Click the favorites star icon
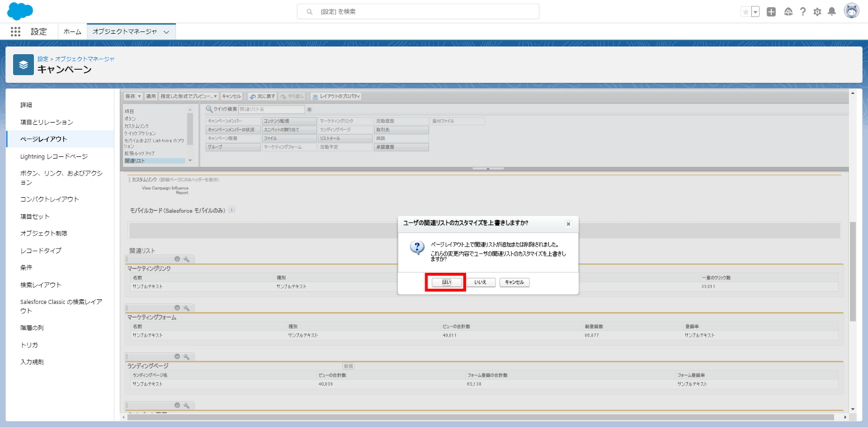The height and width of the screenshot is (427, 868). pos(746,12)
